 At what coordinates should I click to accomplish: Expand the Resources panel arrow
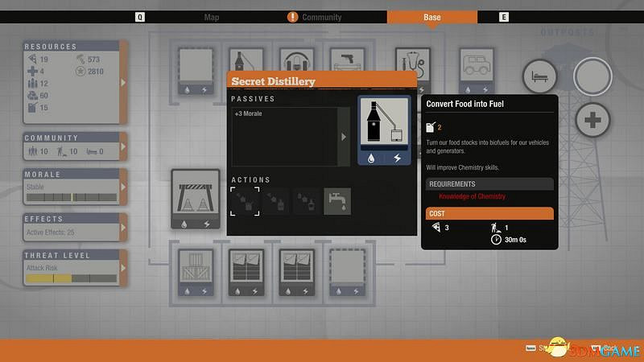pyautogui.click(x=123, y=82)
